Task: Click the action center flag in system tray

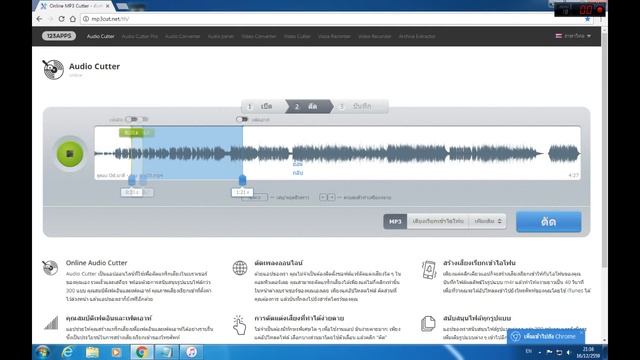Action: (x=549, y=352)
